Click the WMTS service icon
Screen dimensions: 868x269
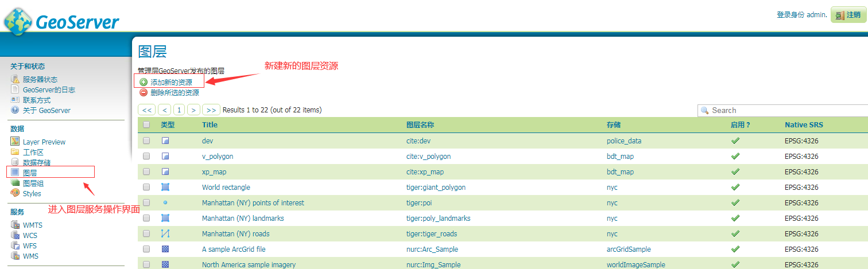tap(15, 225)
